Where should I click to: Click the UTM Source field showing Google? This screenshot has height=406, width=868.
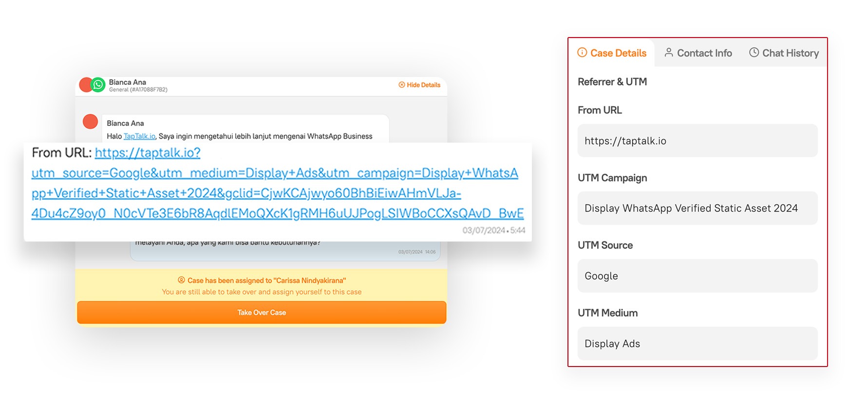click(698, 276)
